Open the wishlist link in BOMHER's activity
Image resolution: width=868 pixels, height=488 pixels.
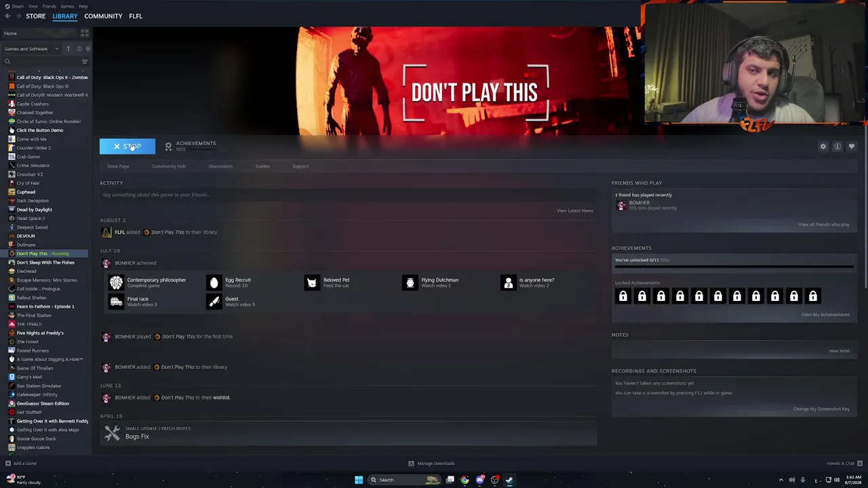coord(221,398)
